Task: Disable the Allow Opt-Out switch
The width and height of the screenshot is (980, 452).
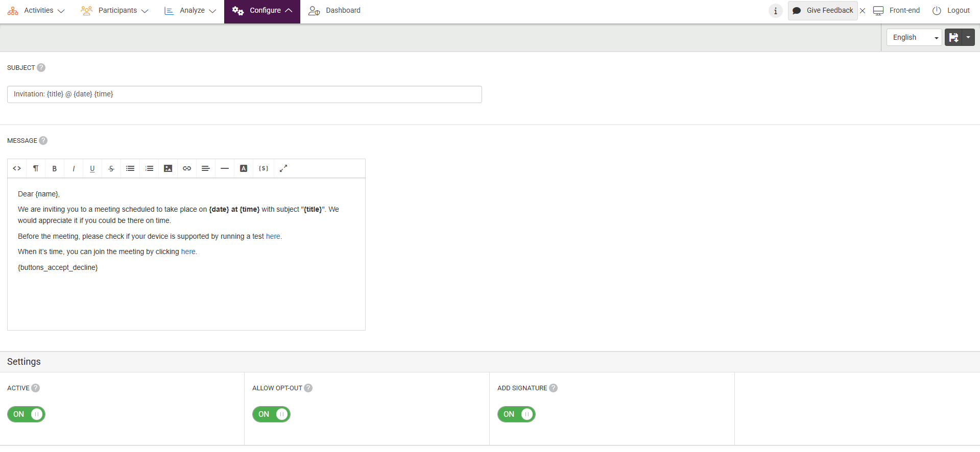Action: [271, 414]
